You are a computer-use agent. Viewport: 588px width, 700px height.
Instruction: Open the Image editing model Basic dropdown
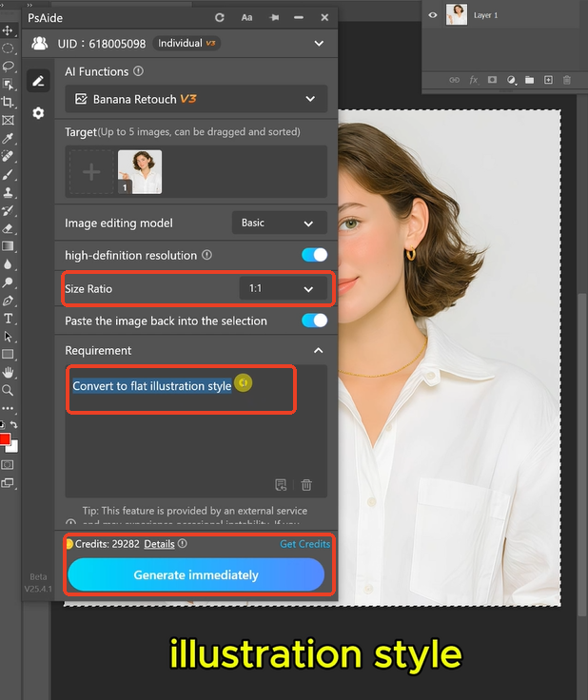280,223
